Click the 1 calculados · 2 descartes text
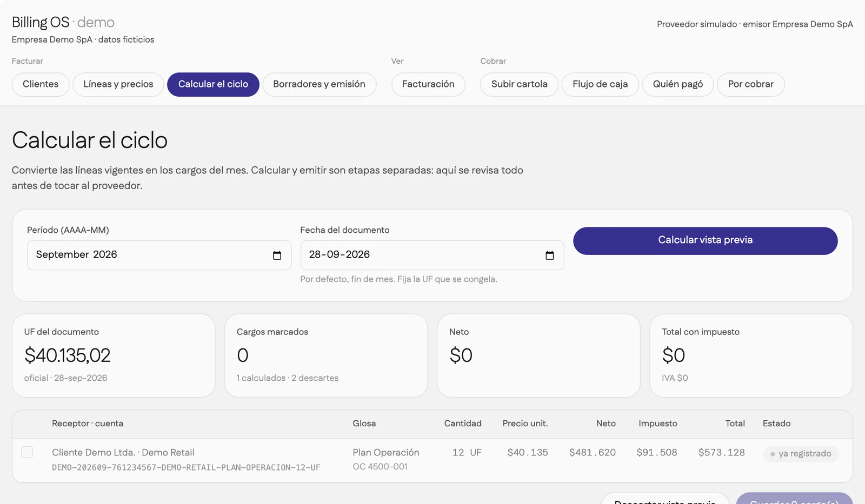The height and width of the screenshot is (504, 865). pos(288,378)
